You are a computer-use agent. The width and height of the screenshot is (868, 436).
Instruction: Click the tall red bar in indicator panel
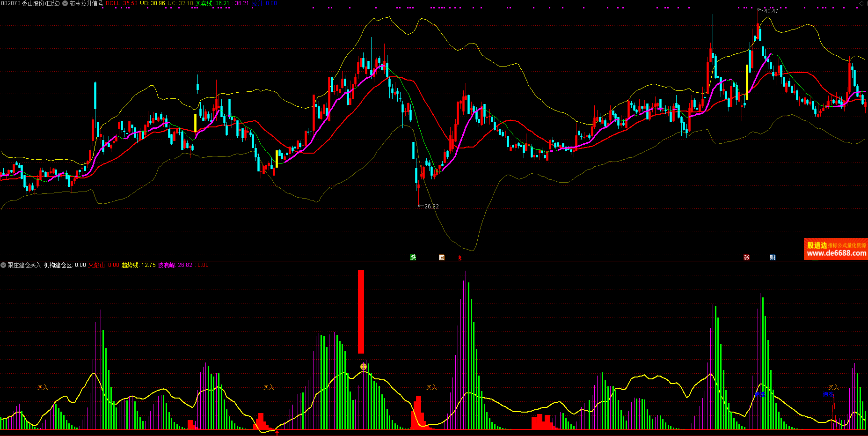pyautogui.click(x=361, y=311)
